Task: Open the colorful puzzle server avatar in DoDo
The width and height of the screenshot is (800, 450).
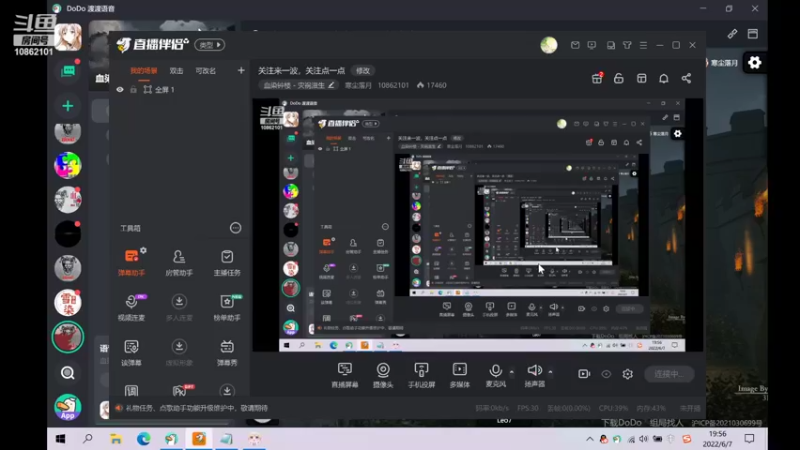Action: 67,166
